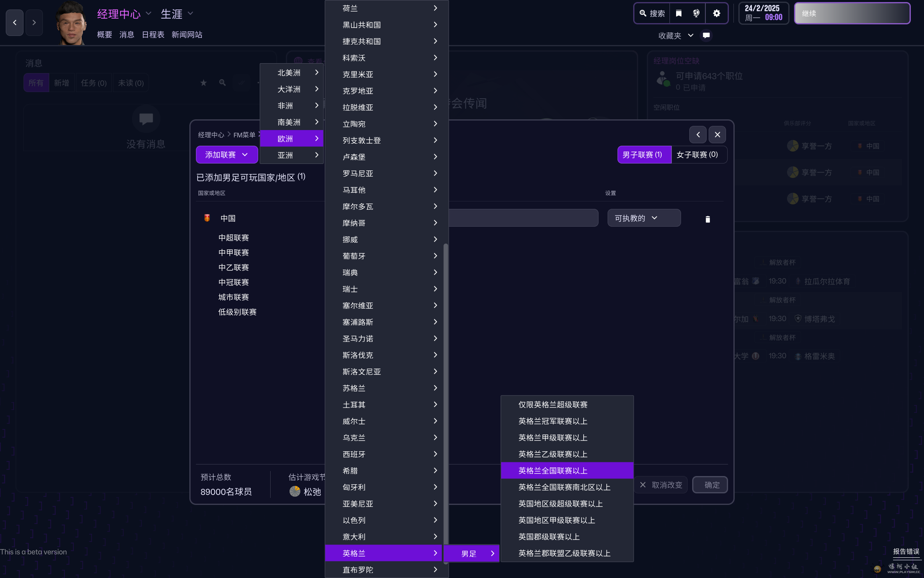
Task: Expand the 收藏夹 dropdown
Action: point(676,36)
